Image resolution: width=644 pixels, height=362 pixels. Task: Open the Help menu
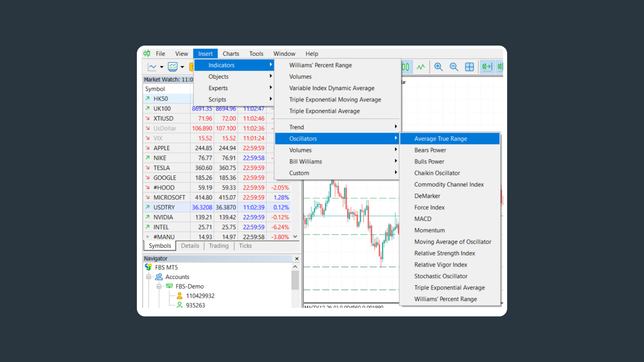[312, 54]
